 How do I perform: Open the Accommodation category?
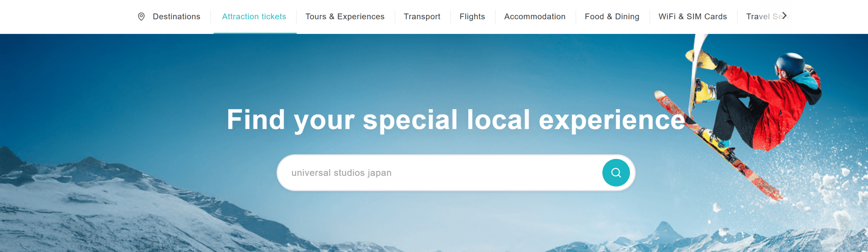pos(535,17)
